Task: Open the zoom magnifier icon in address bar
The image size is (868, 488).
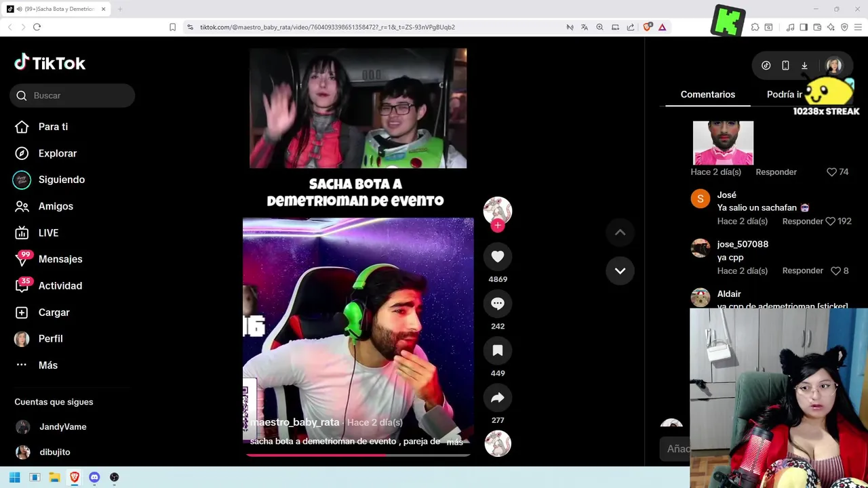Action: [599, 27]
